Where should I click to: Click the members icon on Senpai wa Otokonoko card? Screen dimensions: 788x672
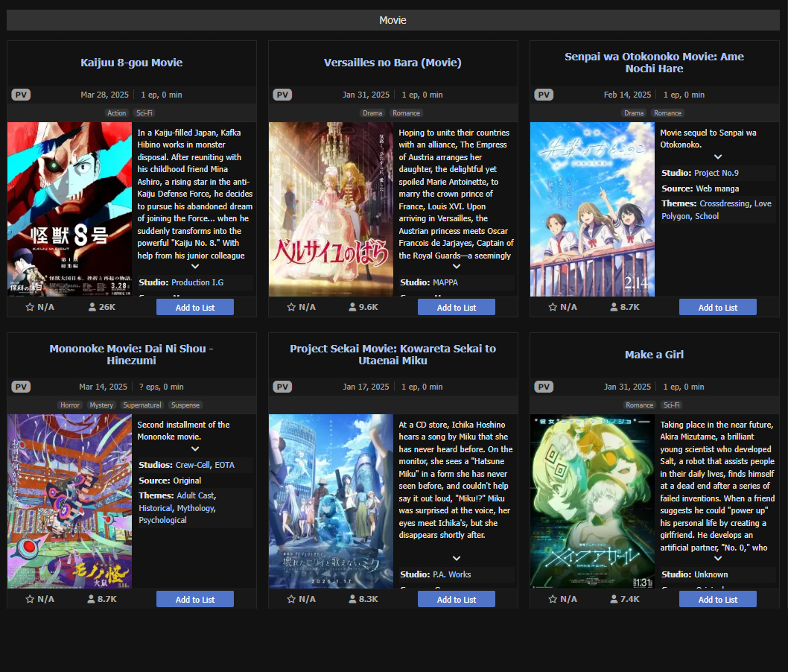614,307
